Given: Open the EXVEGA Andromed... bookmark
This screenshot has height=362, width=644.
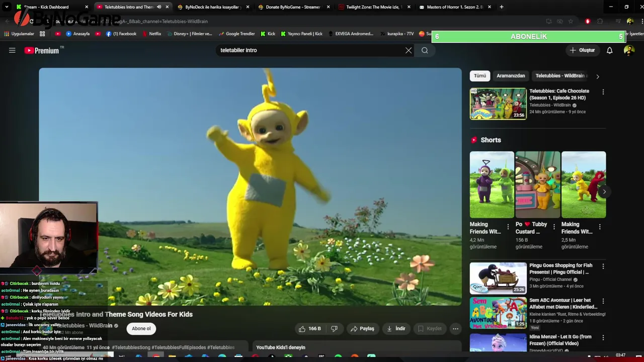Looking at the screenshot, I should tap(351, 34).
